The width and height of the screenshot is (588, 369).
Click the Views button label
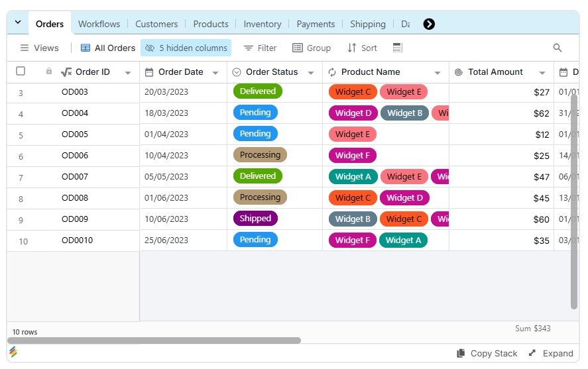point(46,48)
